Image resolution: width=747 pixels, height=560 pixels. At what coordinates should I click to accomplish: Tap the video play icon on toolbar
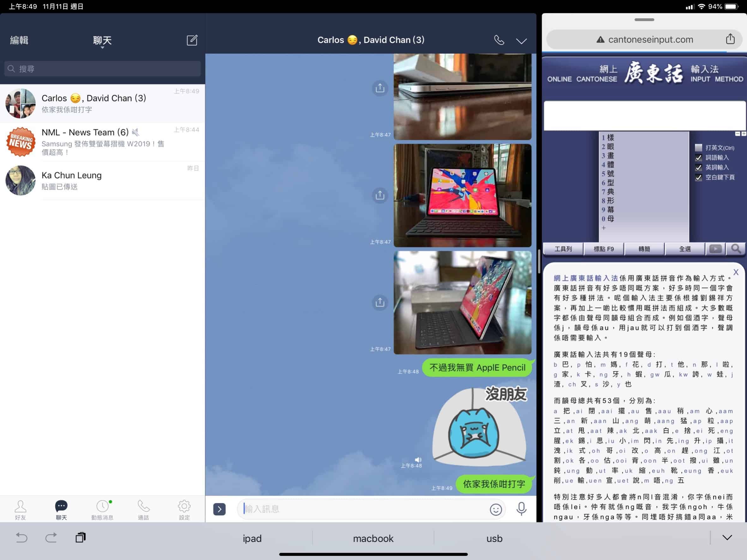(715, 249)
